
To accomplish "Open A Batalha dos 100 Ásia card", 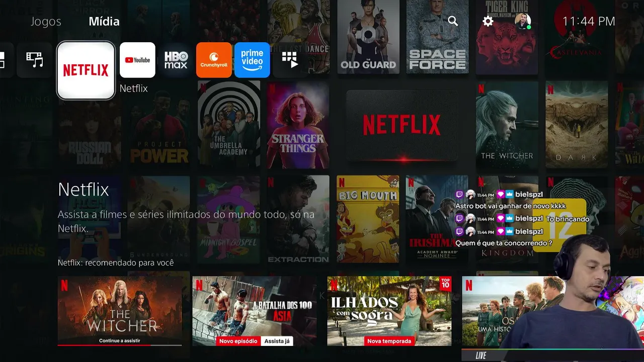I will [x=255, y=311].
